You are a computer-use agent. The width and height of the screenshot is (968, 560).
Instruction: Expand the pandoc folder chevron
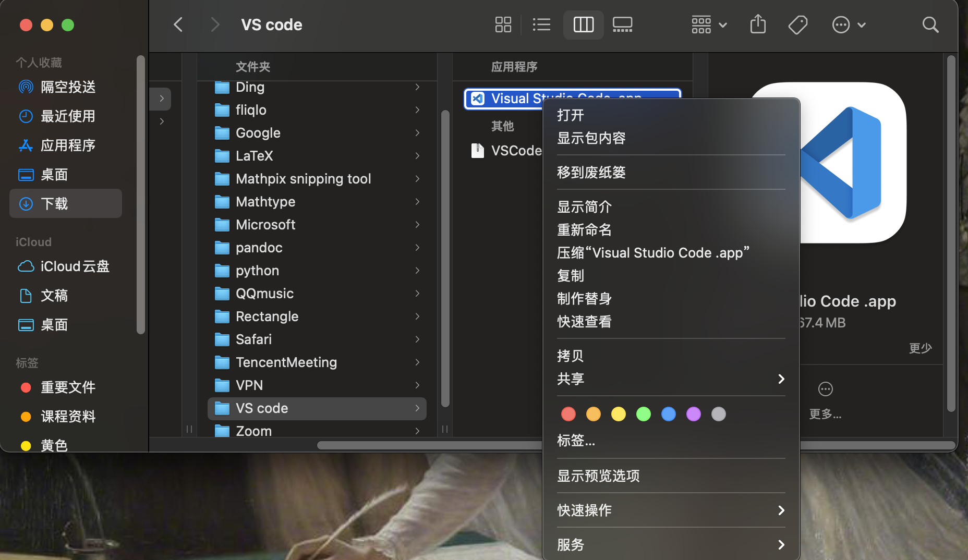point(417,248)
